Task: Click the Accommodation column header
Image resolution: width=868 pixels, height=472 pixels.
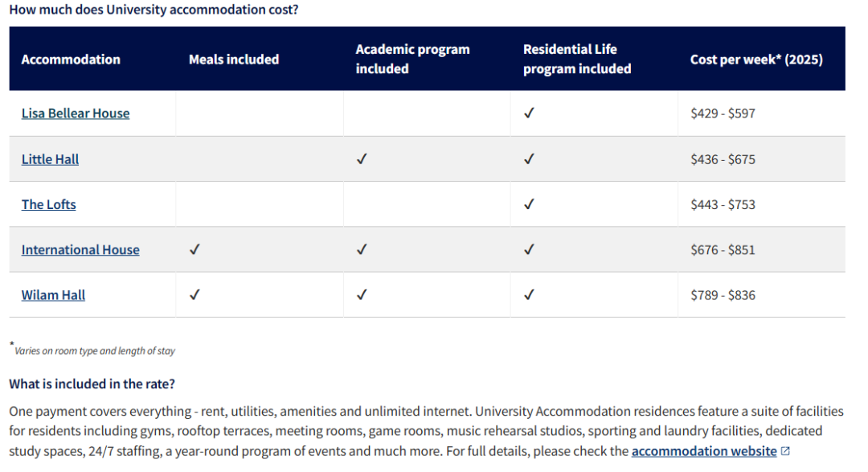Action: (71, 60)
